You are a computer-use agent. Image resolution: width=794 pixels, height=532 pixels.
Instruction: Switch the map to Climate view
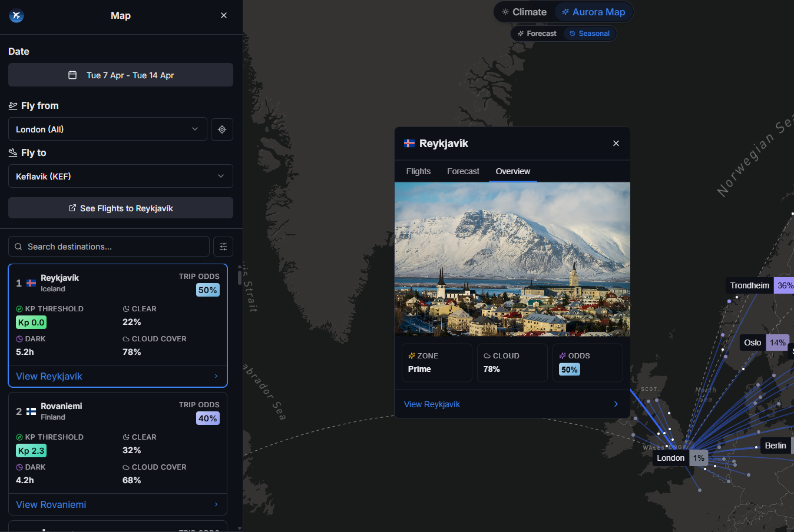pyautogui.click(x=524, y=11)
